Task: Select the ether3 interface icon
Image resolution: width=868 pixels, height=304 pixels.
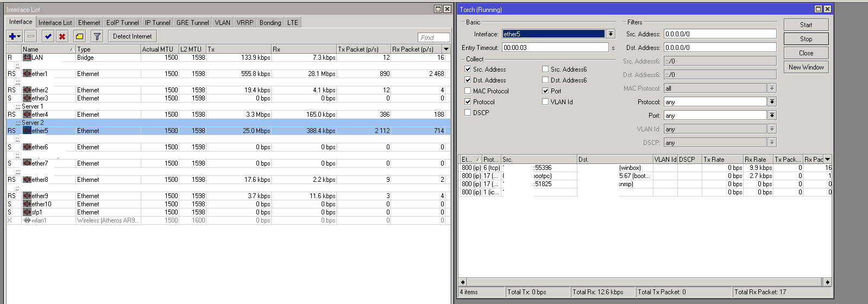Action: coord(27,98)
